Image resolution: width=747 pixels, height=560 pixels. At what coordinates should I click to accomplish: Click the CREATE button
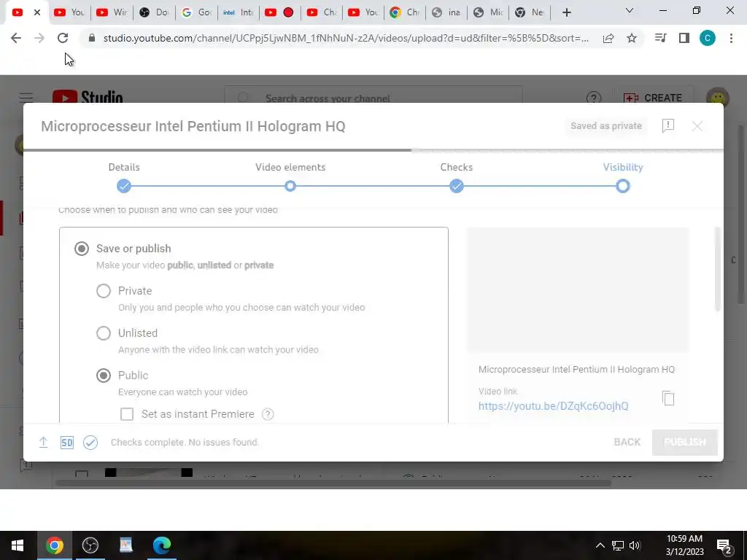[x=653, y=98]
